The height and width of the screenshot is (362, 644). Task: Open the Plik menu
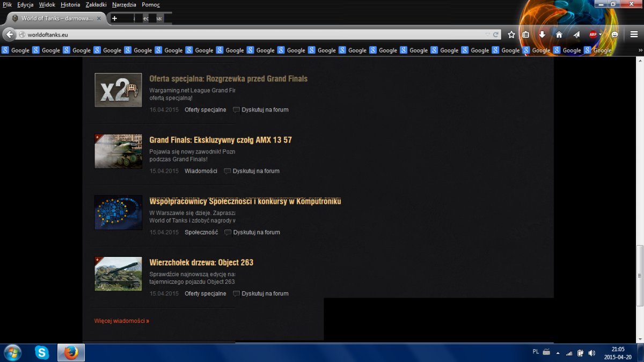coord(7,4)
